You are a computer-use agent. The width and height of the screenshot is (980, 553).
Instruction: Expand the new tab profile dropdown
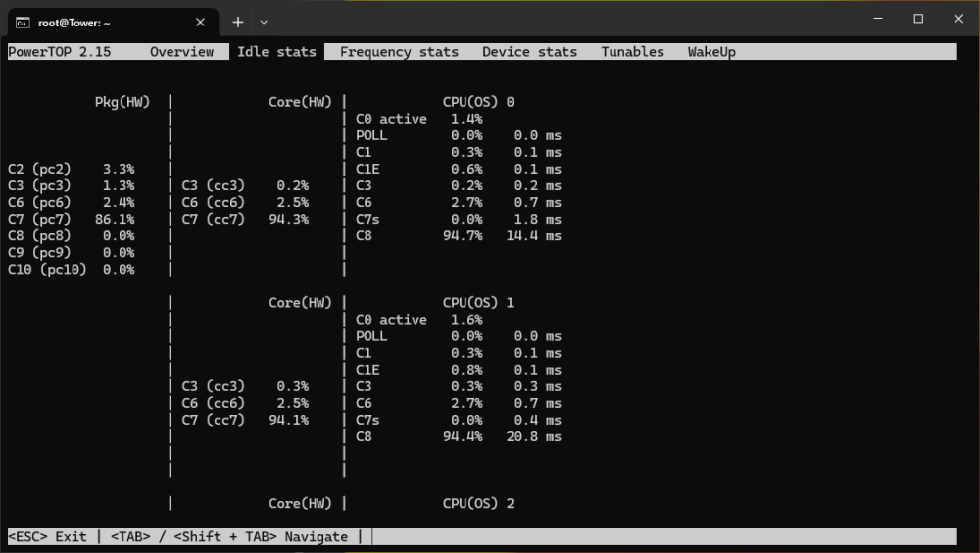(264, 23)
